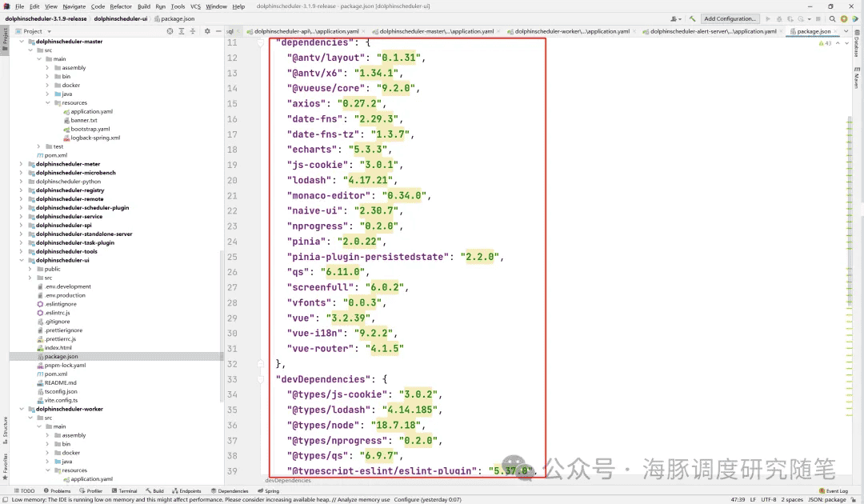Hide the Project tool window

[219, 31]
